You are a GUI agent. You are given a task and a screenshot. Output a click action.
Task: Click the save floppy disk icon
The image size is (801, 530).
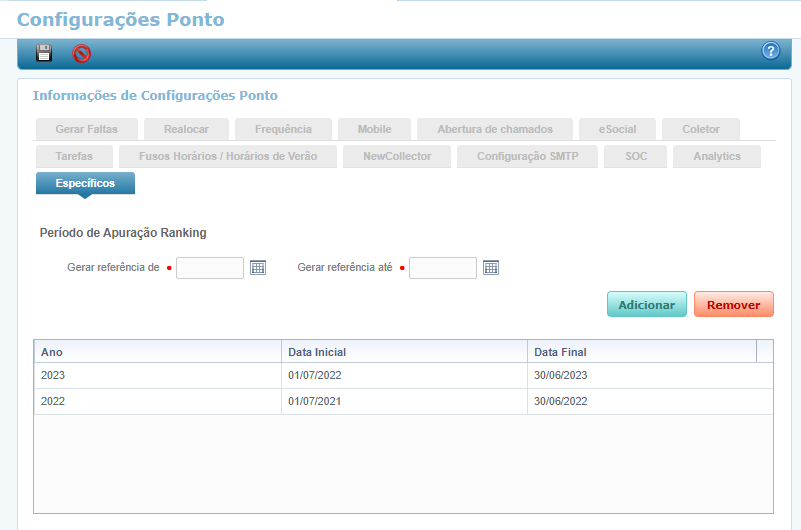44,53
